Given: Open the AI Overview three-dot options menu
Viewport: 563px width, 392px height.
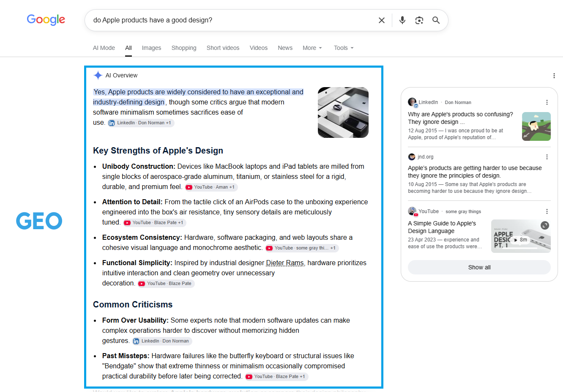Looking at the screenshot, I should [x=554, y=76].
